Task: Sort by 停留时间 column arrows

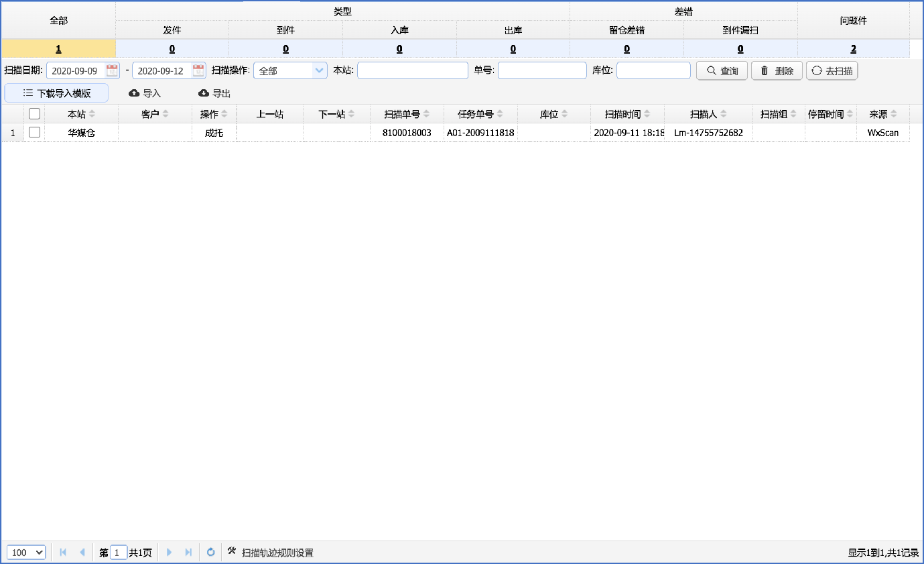Action: point(850,114)
